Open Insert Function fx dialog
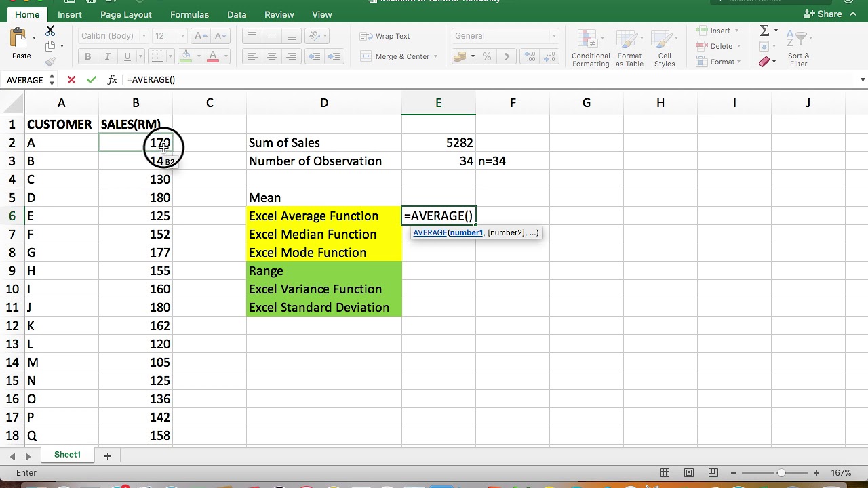Viewport: 868px width, 488px height. 112,80
